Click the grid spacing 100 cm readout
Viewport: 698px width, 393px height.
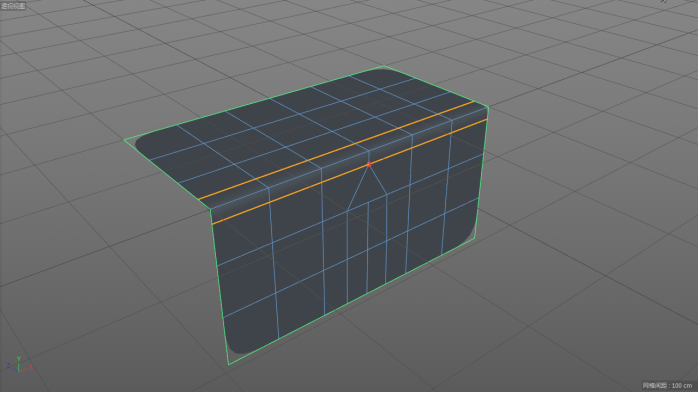[x=667, y=385]
